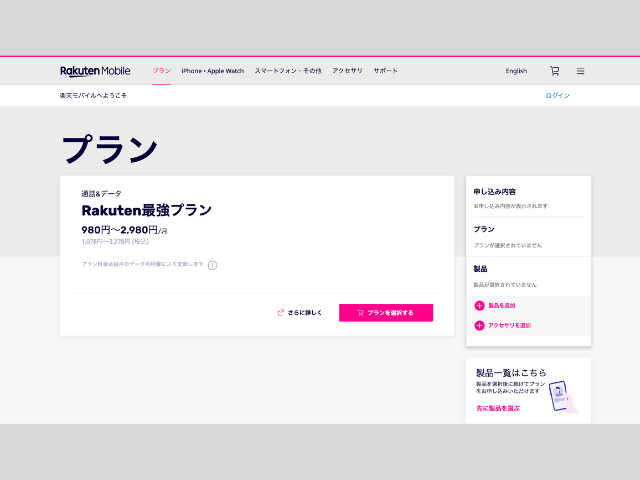
Task: Switch language to English
Action: coord(516,71)
